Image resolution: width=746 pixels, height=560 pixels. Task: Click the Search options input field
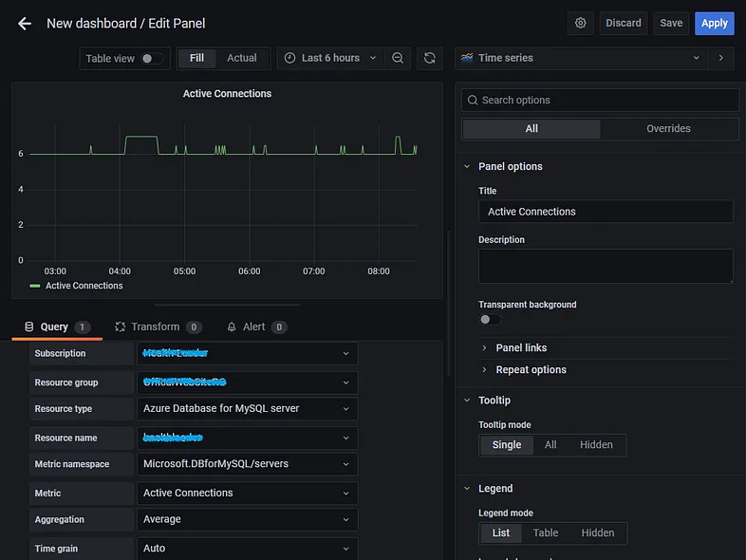click(600, 100)
